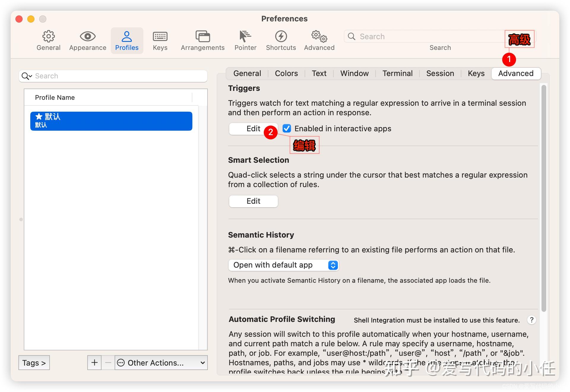570x392 pixels.
Task: Switch to the Terminal profile tab
Action: coord(397,73)
